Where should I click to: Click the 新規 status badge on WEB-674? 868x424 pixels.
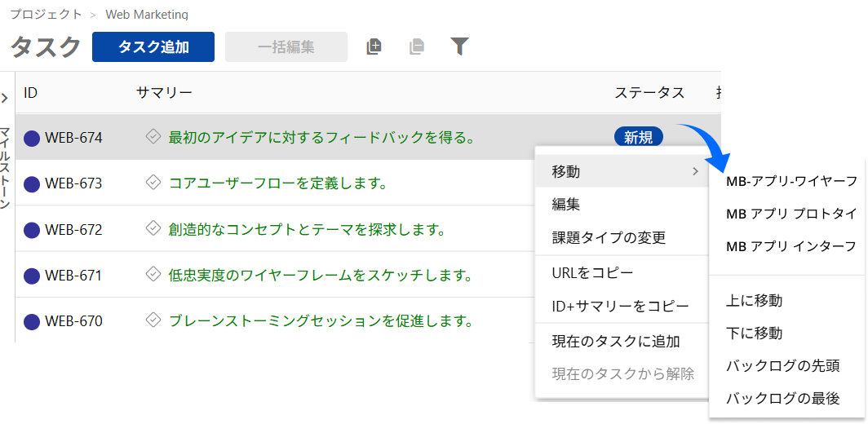[638, 138]
